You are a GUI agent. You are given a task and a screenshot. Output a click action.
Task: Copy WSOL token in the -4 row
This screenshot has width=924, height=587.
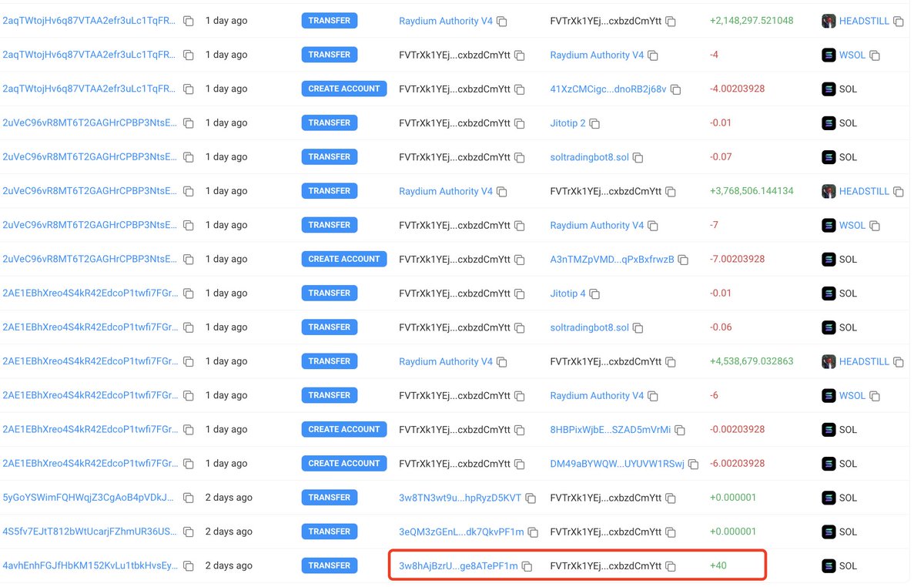pos(875,55)
